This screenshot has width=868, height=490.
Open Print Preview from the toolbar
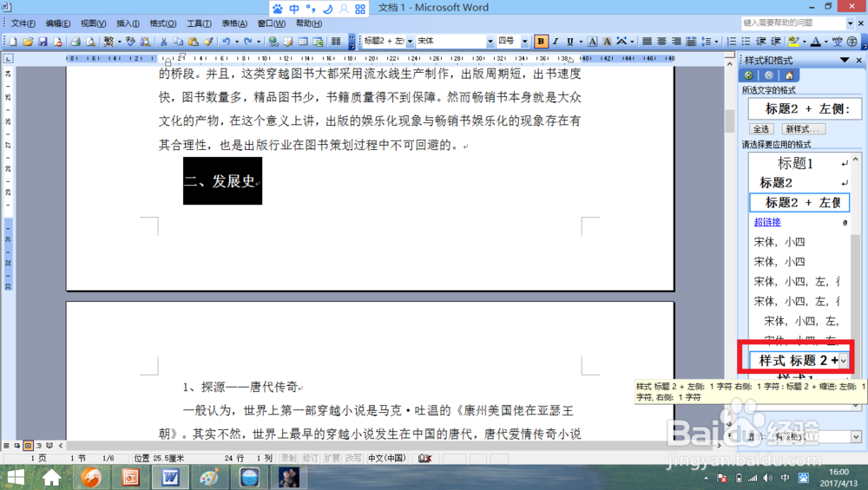coord(90,42)
